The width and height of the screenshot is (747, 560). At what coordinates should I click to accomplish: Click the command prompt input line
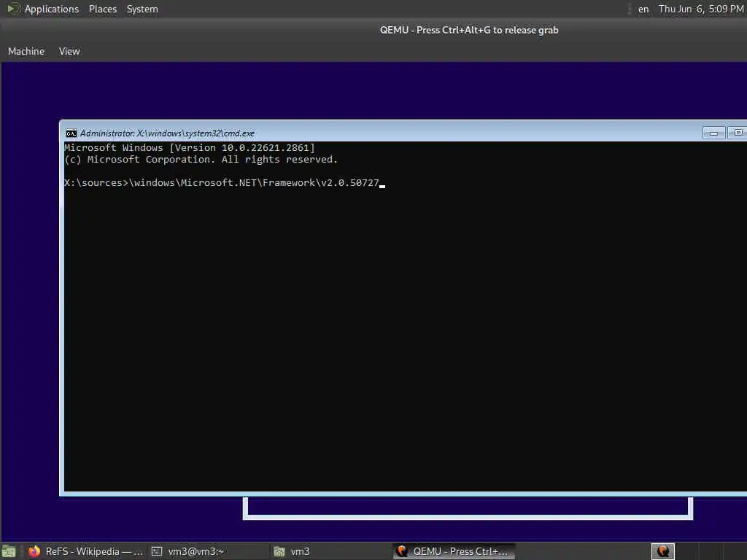[225, 183]
